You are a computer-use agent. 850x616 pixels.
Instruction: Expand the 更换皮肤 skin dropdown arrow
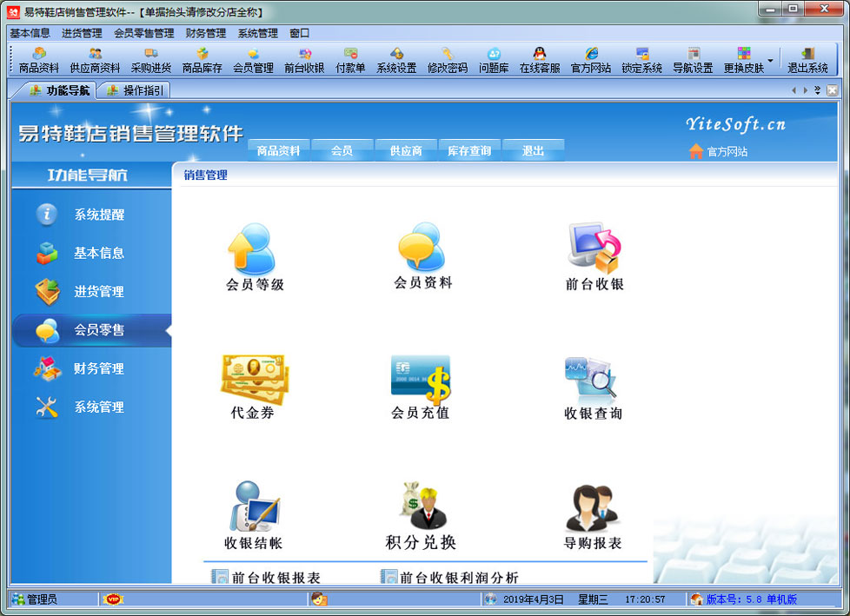770,61
